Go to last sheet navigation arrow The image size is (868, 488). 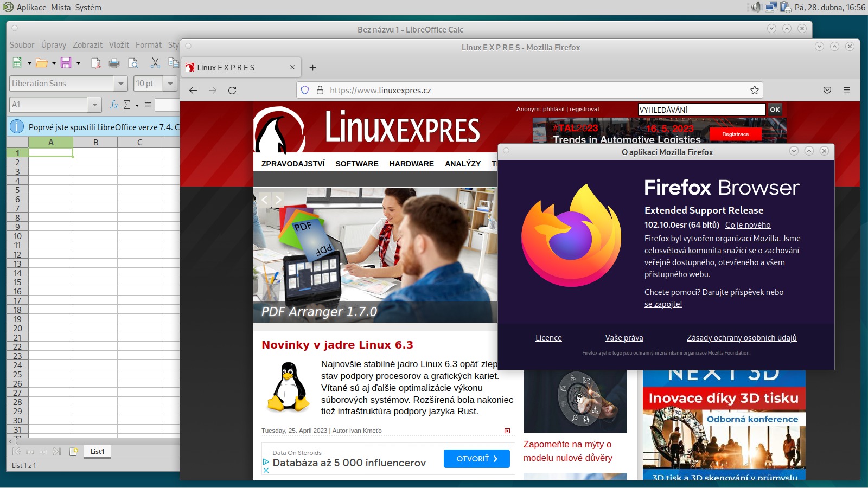[57, 452]
